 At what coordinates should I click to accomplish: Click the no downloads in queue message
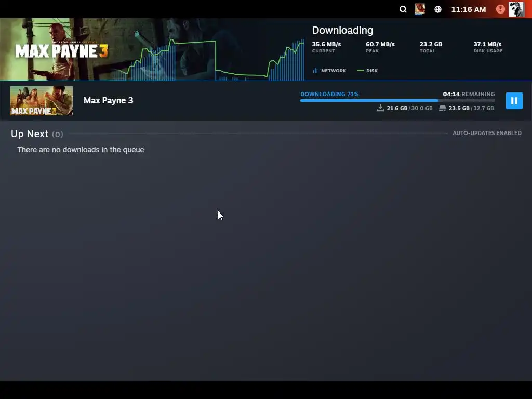point(81,150)
